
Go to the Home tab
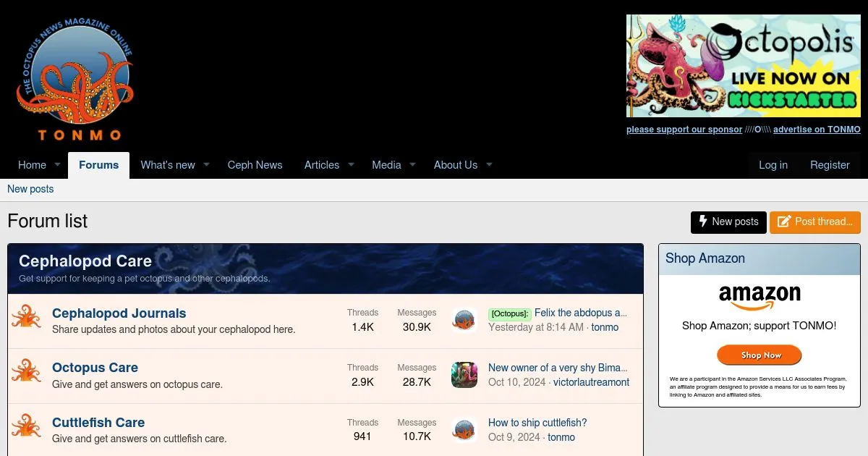point(32,165)
